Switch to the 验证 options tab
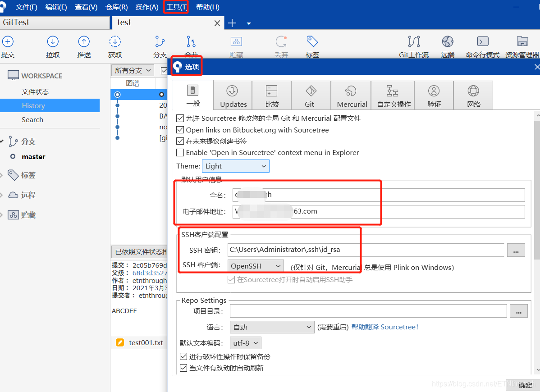 point(434,96)
